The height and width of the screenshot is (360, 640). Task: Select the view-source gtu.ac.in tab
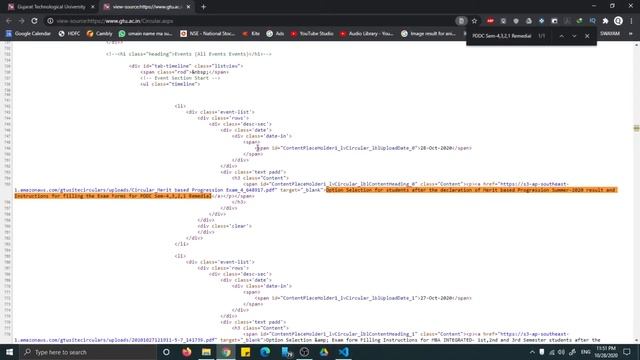click(146, 7)
